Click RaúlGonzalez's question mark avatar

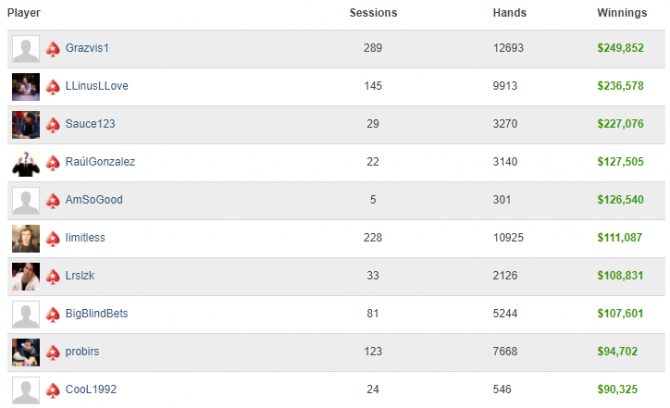coord(26,163)
